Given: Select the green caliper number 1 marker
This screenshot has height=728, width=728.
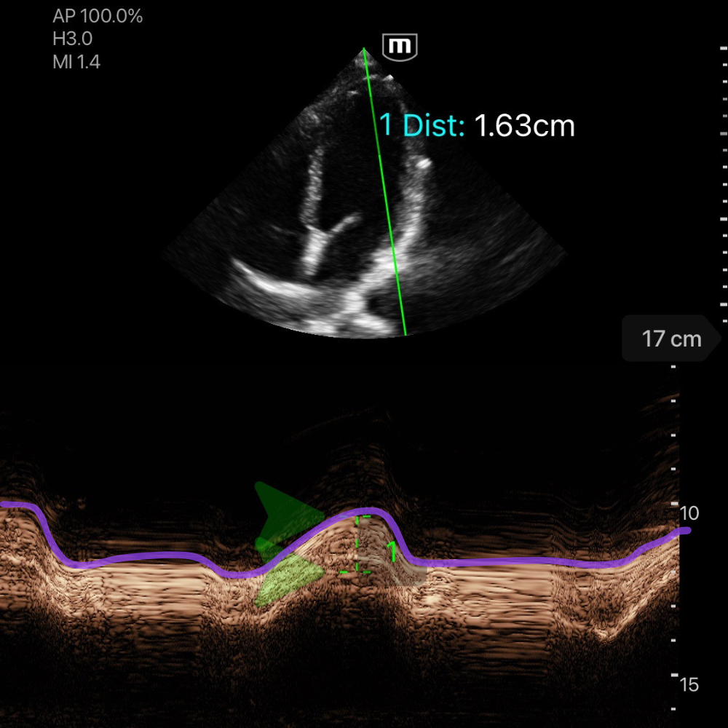Looking at the screenshot, I should pyautogui.click(x=392, y=551).
